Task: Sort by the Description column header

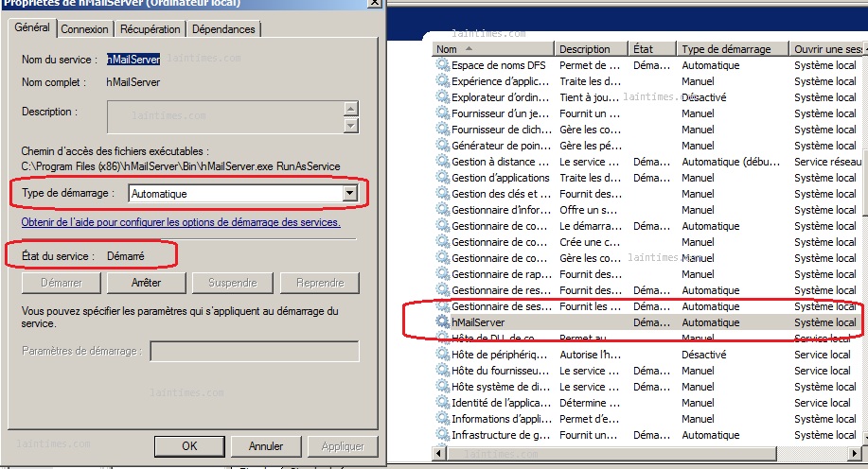Action: 592,49
